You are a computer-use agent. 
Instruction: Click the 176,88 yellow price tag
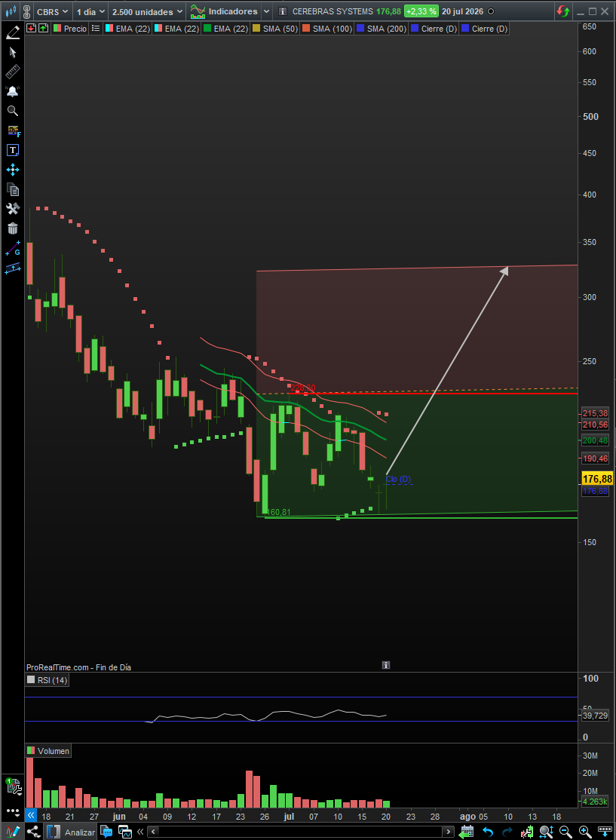tap(597, 479)
